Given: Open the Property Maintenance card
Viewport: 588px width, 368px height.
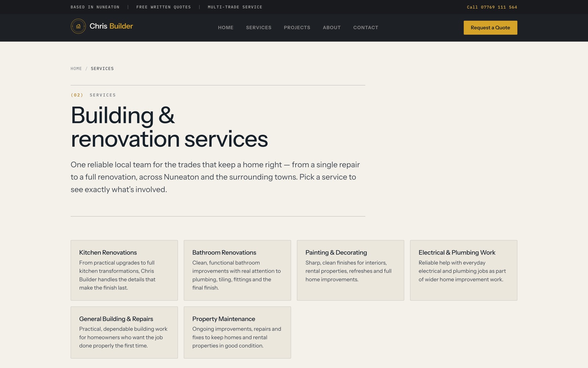Looking at the screenshot, I should point(237,333).
